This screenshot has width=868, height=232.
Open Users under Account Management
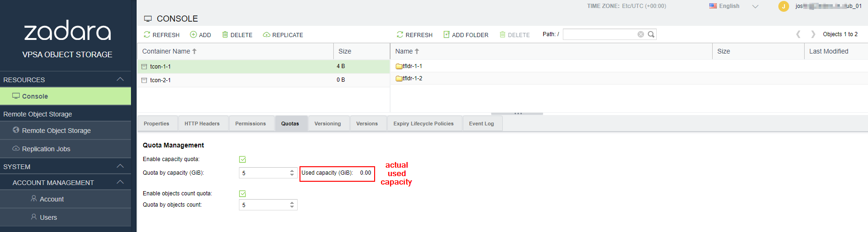click(65, 217)
